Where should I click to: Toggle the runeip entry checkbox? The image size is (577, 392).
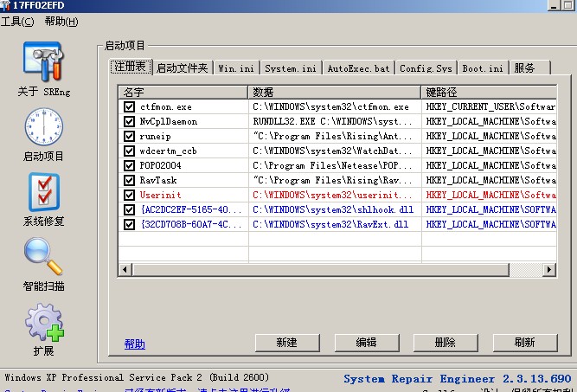[x=129, y=136]
